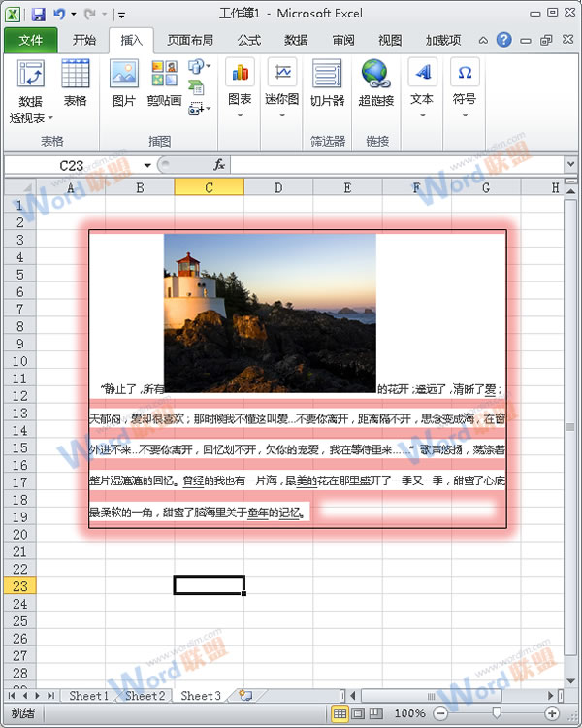Minimize the ribbon with the caret icon
The width and height of the screenshot is (582, 728).
(x=483, y=41)
